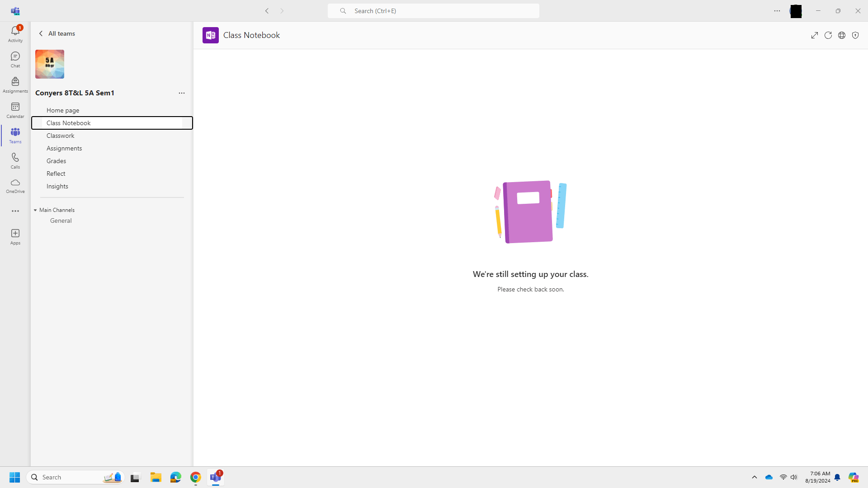868x488 pixels.
Task: Reload the Class Notebook tab
Action: tap(828, 35)
